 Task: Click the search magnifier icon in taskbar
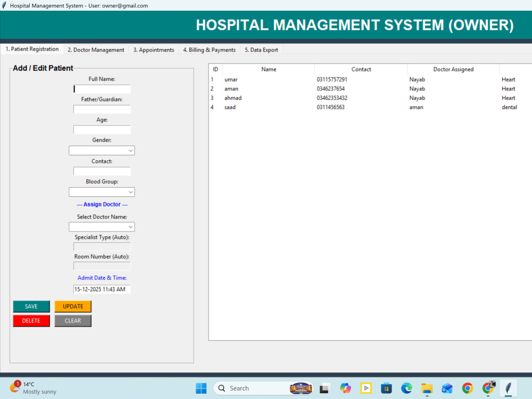(221, 388)
